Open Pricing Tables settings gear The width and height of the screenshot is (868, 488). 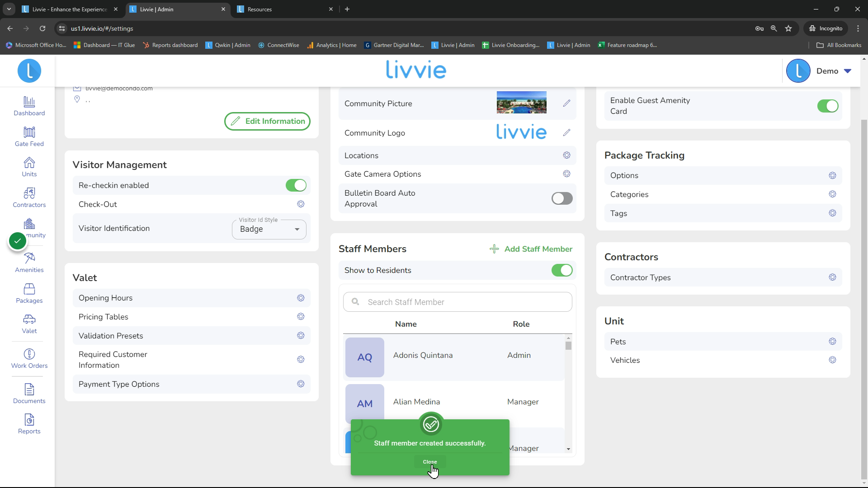pyautogui.click(x=301, y=317)
